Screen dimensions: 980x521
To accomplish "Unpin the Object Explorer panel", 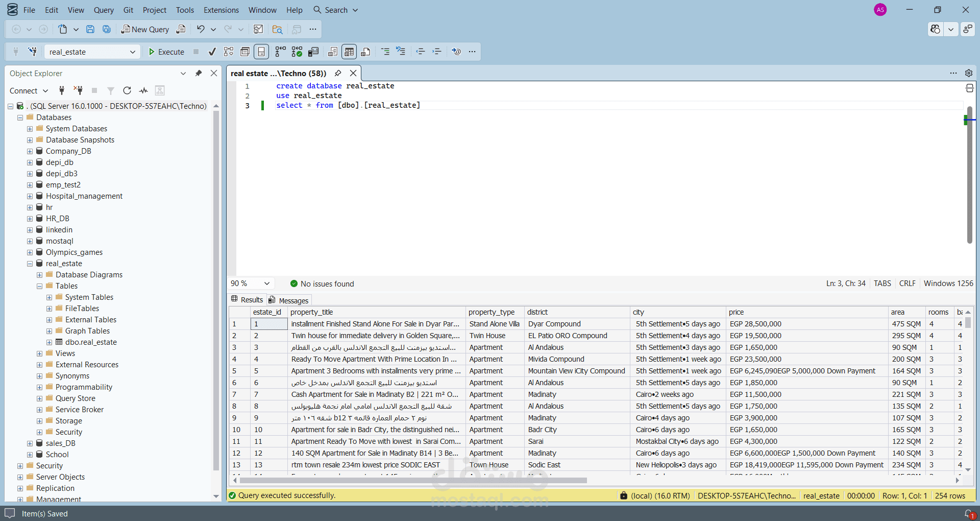I will pos(199,73).
